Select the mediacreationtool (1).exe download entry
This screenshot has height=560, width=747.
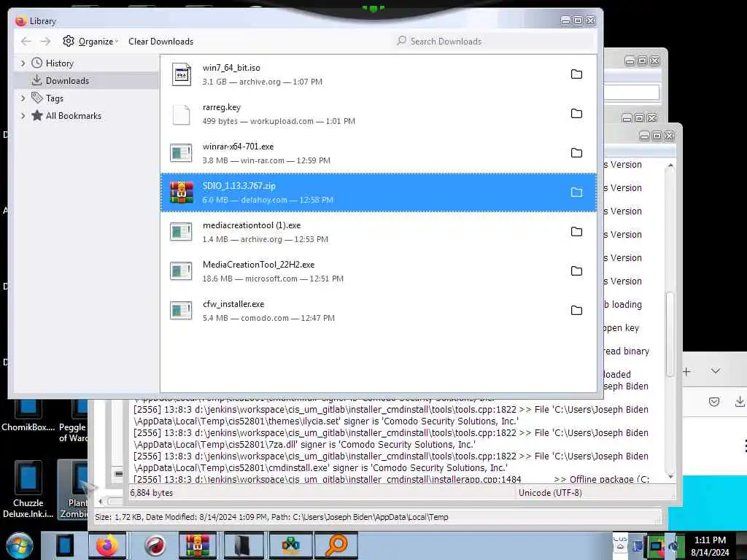coord(379,232)
